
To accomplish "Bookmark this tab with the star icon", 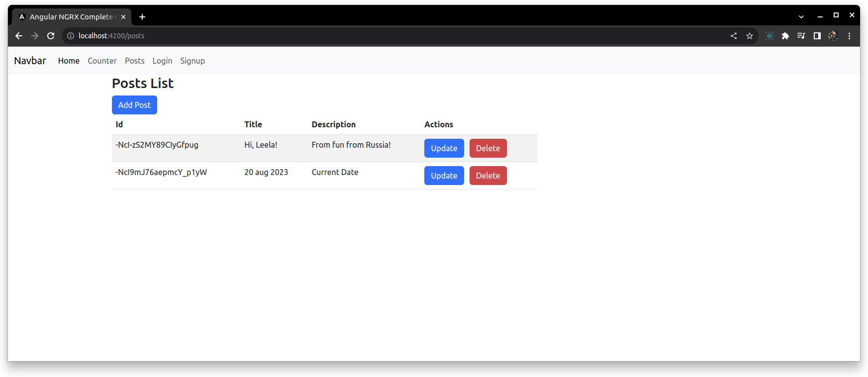I will (x=750, y=36).
